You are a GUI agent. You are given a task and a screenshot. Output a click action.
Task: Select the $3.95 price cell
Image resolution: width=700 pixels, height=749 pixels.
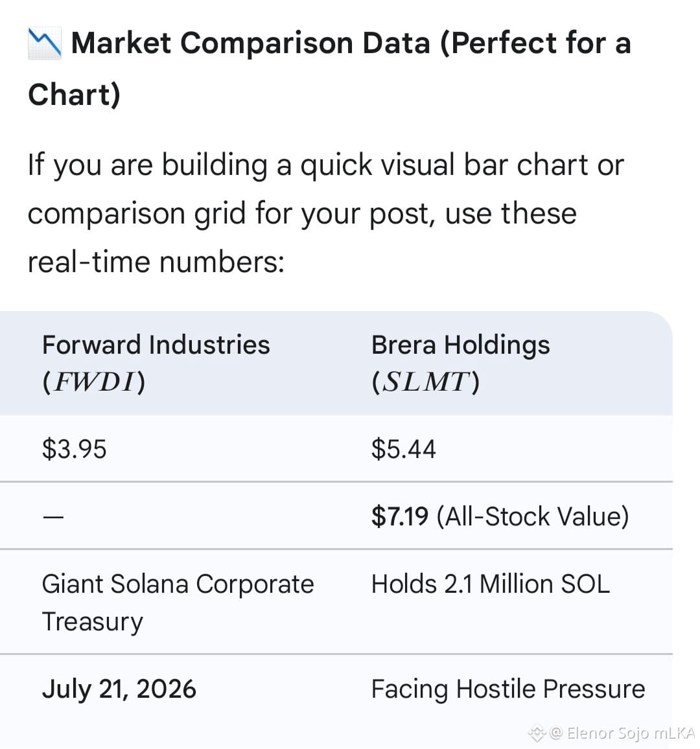point(74,449)
